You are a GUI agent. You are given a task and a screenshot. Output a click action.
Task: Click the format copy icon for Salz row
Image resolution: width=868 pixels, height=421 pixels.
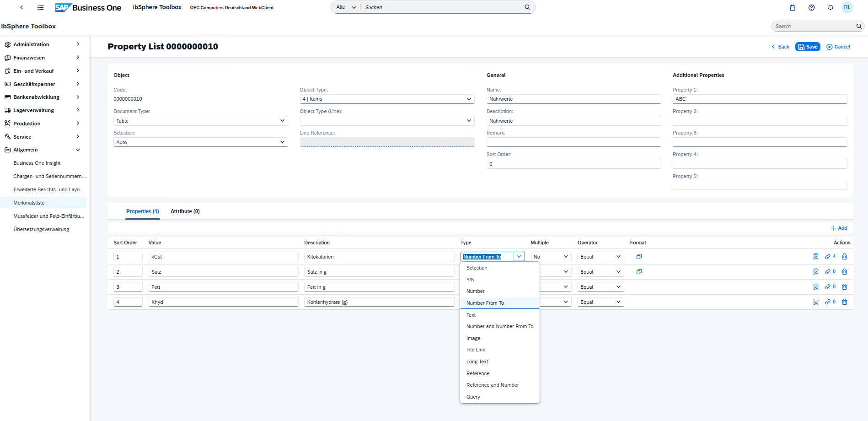coord(639,272)
